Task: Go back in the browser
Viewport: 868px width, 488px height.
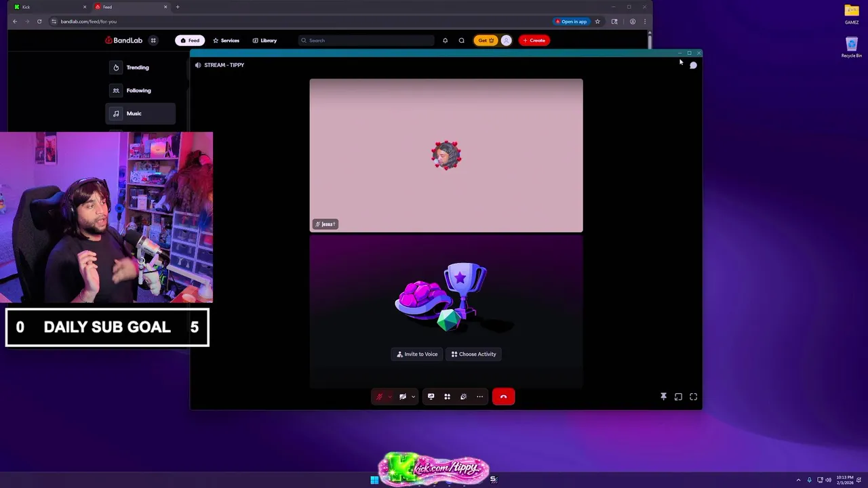Action: (15, 21)
